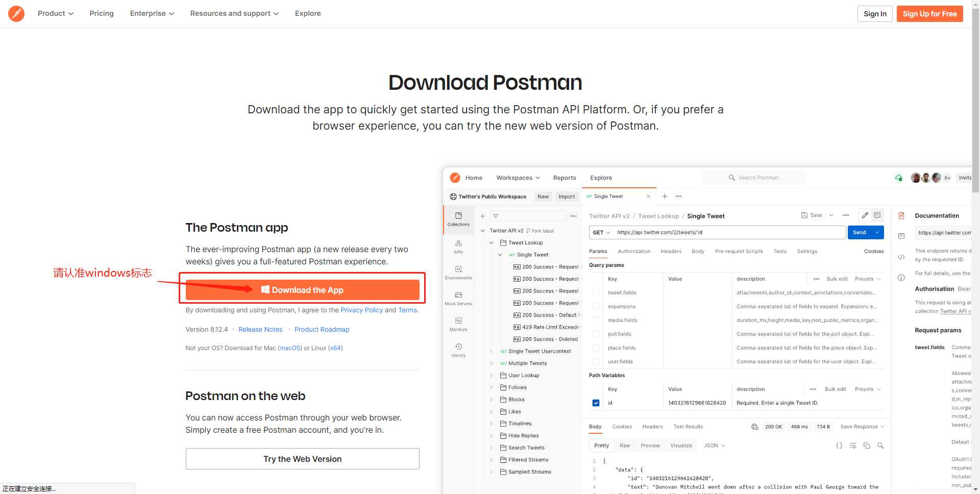The image size is (980, 494).
Task: Click the edit pencil icon
Action: click(865, 215)
